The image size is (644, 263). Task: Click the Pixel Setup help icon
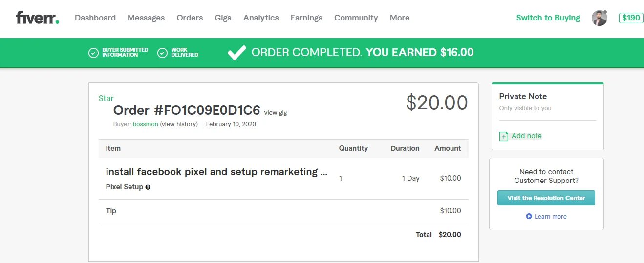click(x=148, y=187)
